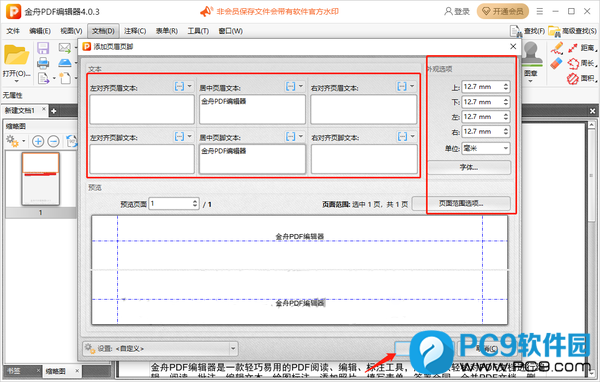Image resolution: width=600 pixels, height=382 pixels.
Task: Click the yellow Open folder icon
Action: click(x=16, y=55)
